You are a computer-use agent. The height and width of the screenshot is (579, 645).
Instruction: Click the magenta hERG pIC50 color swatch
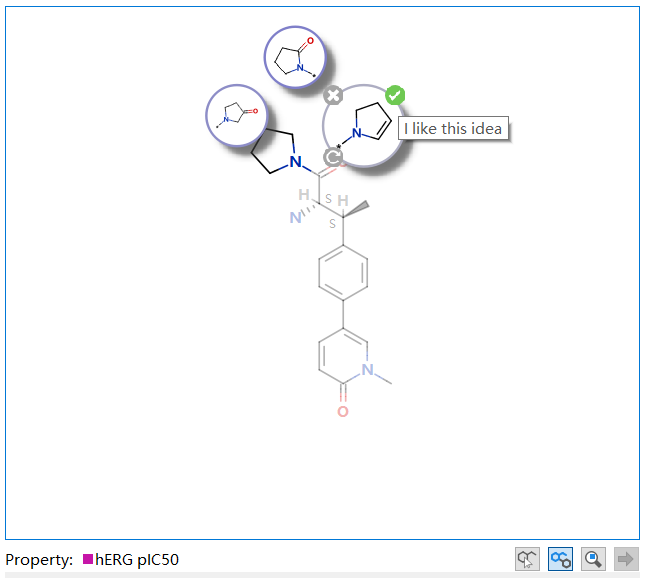pos(88,559)
